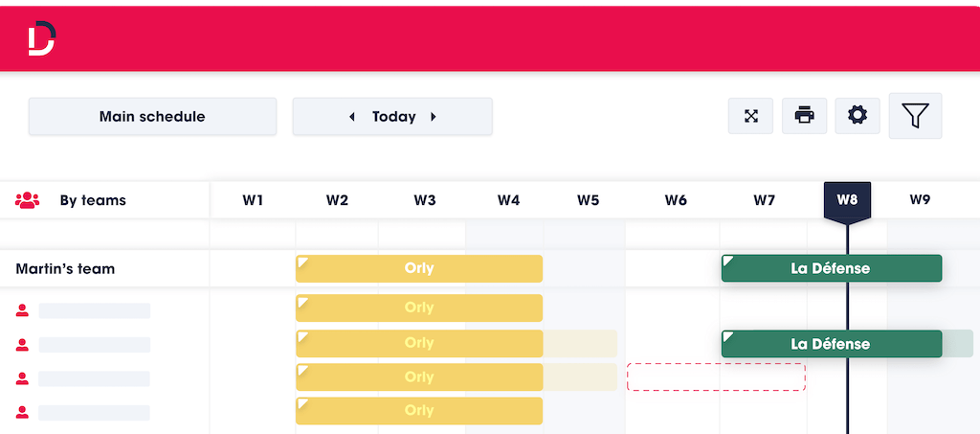Click the By teams group icon
This screenshot has width=980, height=434.
coord(27,200)
